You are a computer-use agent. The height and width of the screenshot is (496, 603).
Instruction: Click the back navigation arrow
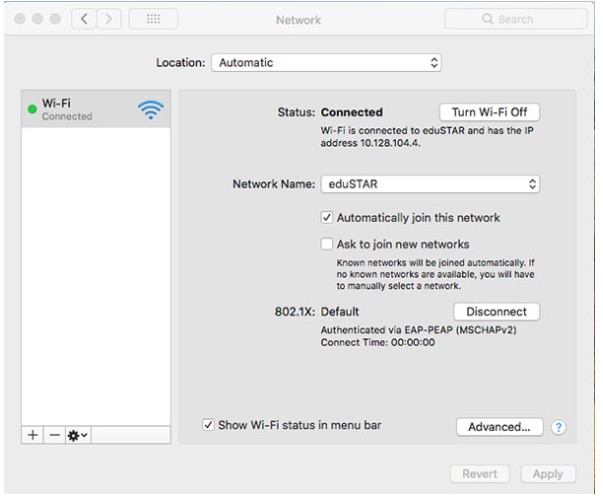[x=84, y=19]
